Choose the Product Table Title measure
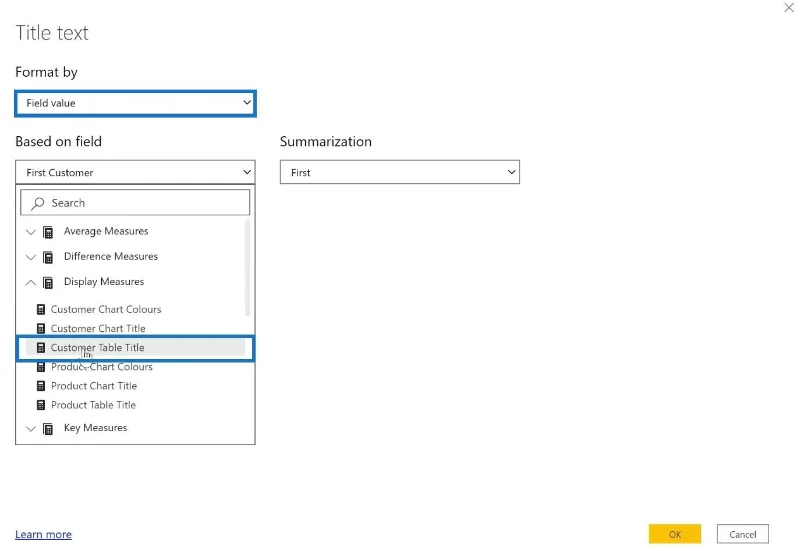Viewport: 800px width, 551px height. [93, 405]
